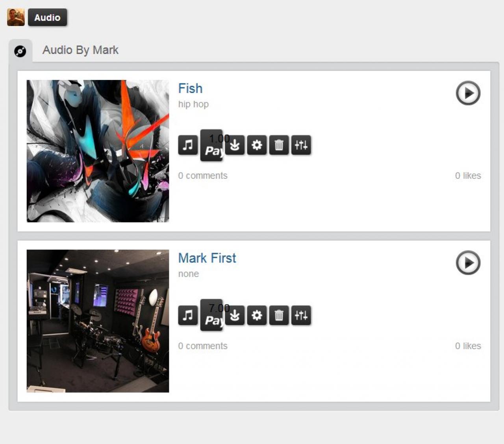Click the music note icon for Fish
504x444 pixels.
(188, 145)
